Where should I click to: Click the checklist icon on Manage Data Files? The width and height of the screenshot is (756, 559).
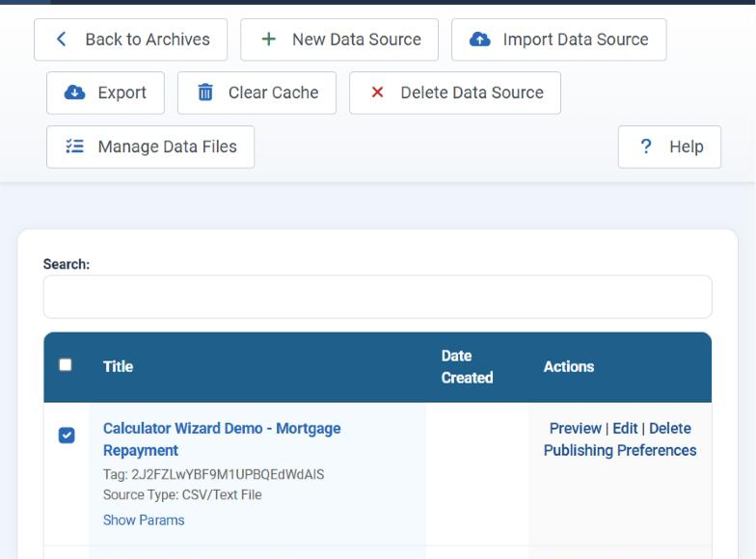click(x=75, y=146)
